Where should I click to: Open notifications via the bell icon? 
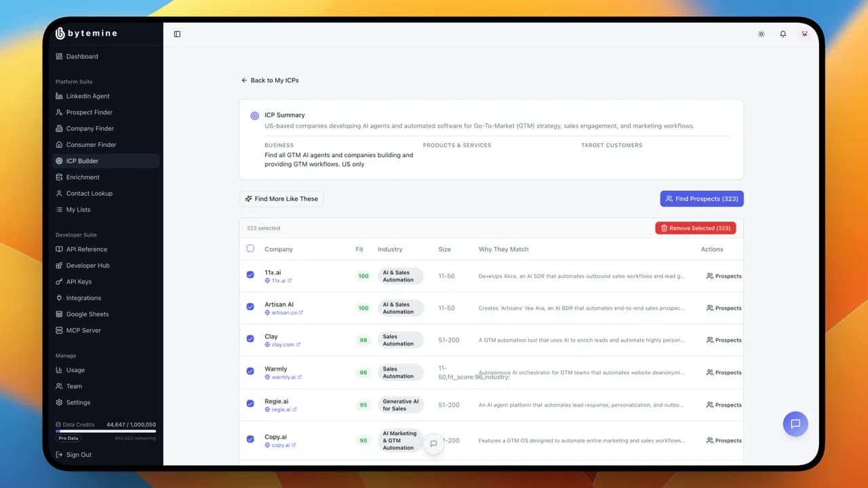pos(783,34)
